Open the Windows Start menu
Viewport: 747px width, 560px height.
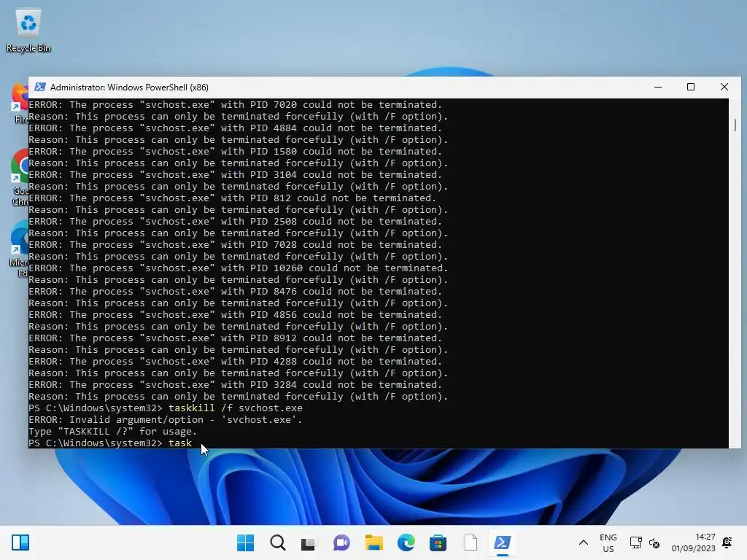245,542
